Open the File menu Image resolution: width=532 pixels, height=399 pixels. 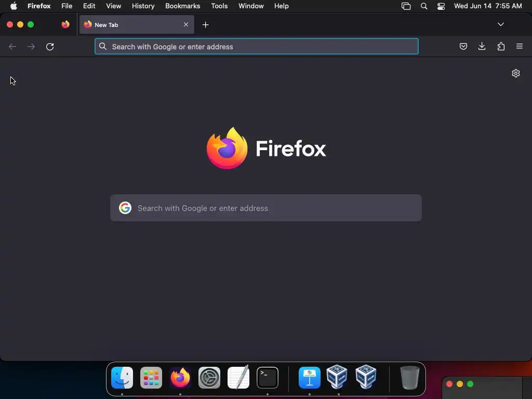(67, 6)
